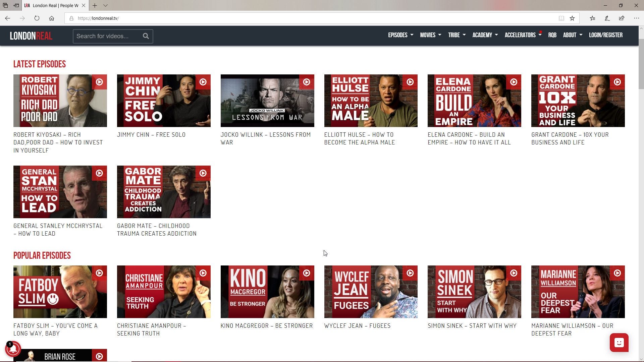
Task: Open Marianne Williamson – Our Deepest Fear link
Action: tap(572, 329)
